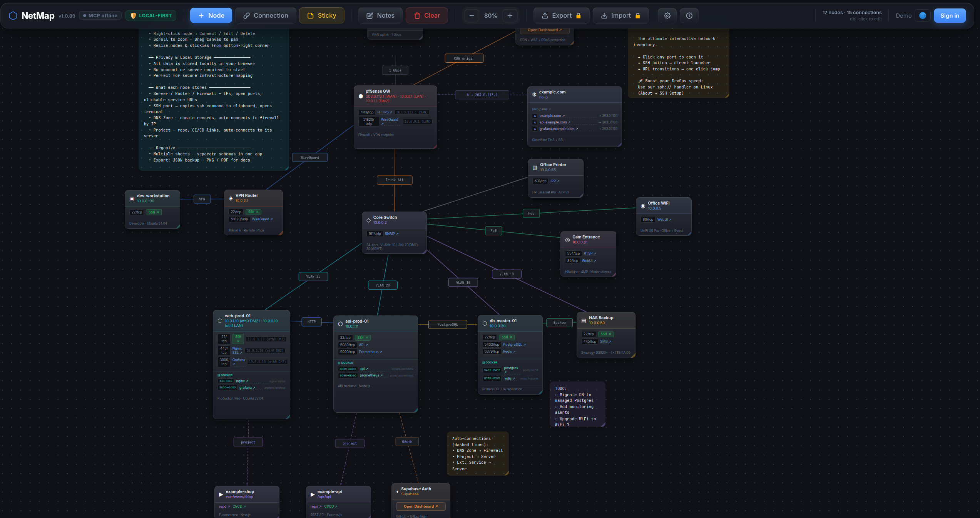Open PostgreSQL link on db-master-01
Image resolution: width=980 pixels, height=518 pixels.
pos(514,345)
